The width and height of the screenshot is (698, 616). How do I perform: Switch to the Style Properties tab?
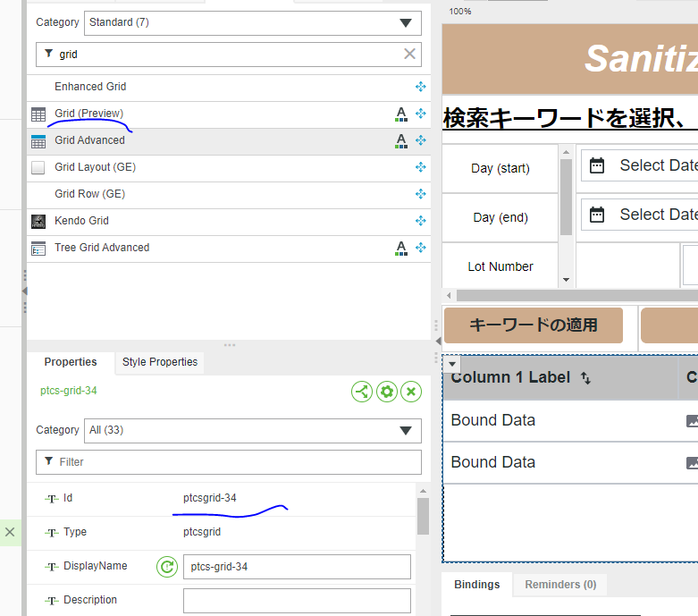[x=160, y=362]
